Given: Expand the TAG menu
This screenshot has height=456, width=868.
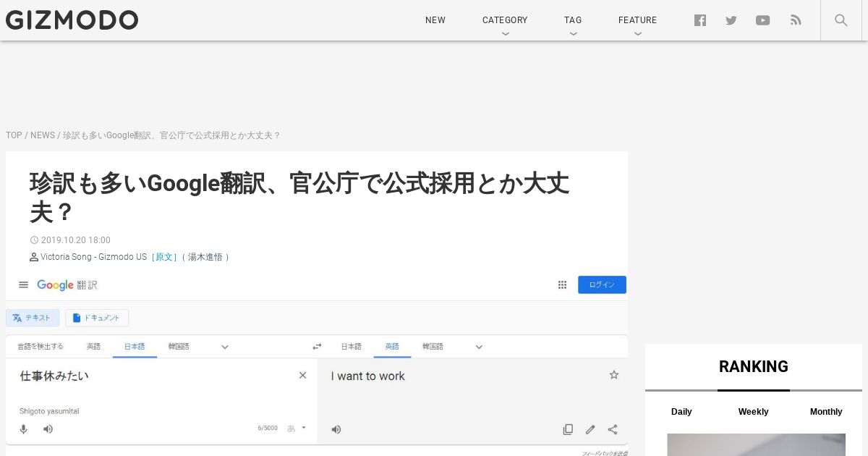Looking at the screenshot, I should [573, 20].
